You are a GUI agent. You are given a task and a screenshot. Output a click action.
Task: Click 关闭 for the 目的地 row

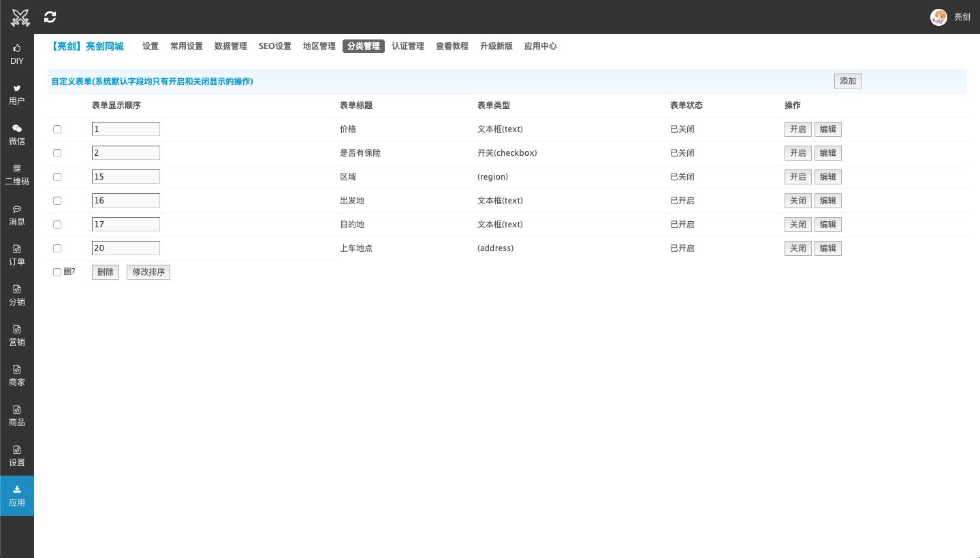(x=798, y=225)
